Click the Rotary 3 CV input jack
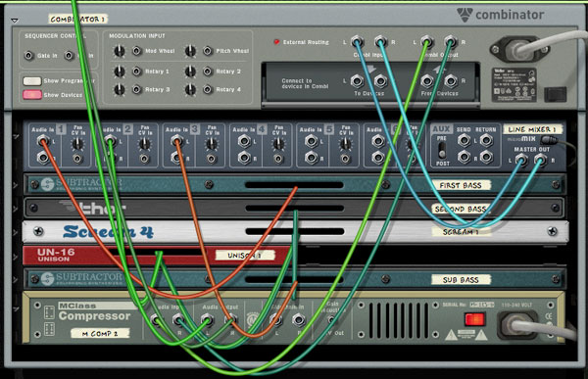The image size is (588, 379). tap(137, 89)
